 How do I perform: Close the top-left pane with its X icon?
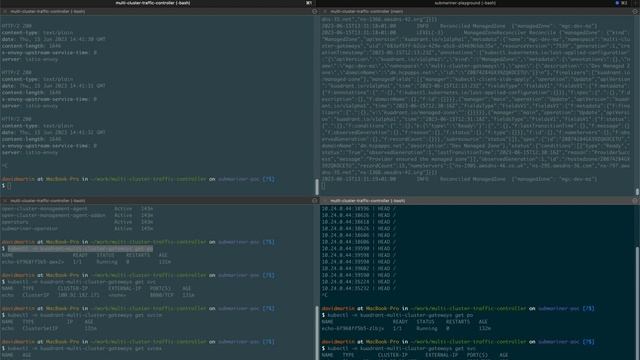5,11
